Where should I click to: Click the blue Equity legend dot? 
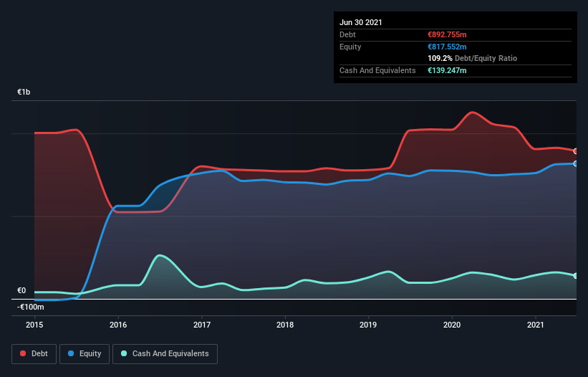71,353
